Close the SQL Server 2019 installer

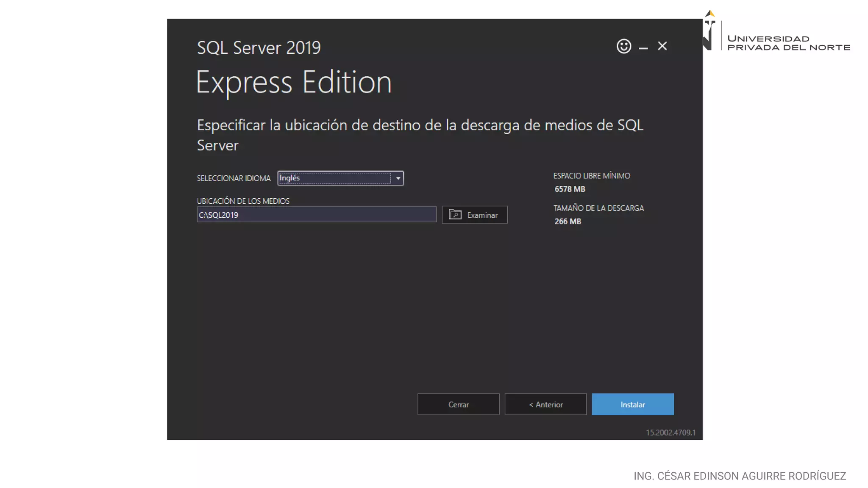point(662,46)
